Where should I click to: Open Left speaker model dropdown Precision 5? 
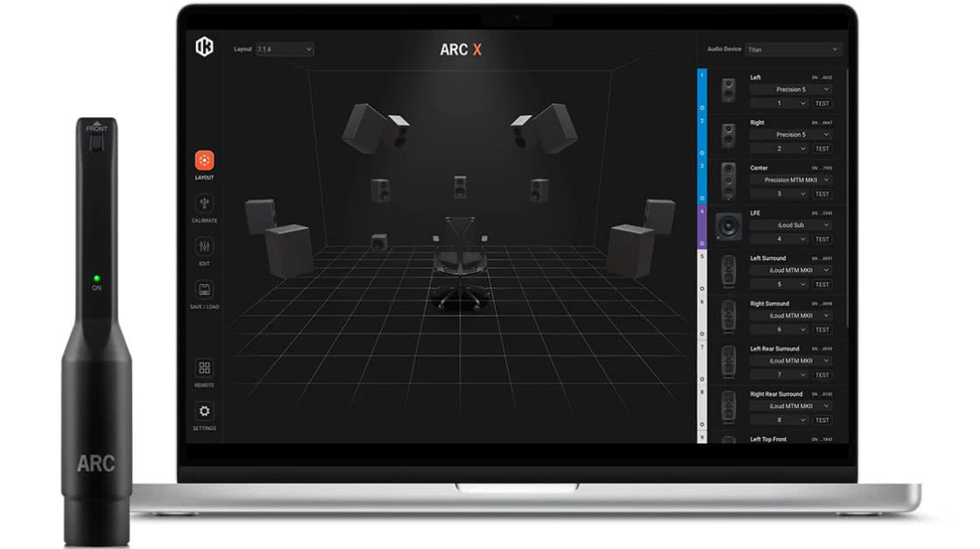point(791,89)
